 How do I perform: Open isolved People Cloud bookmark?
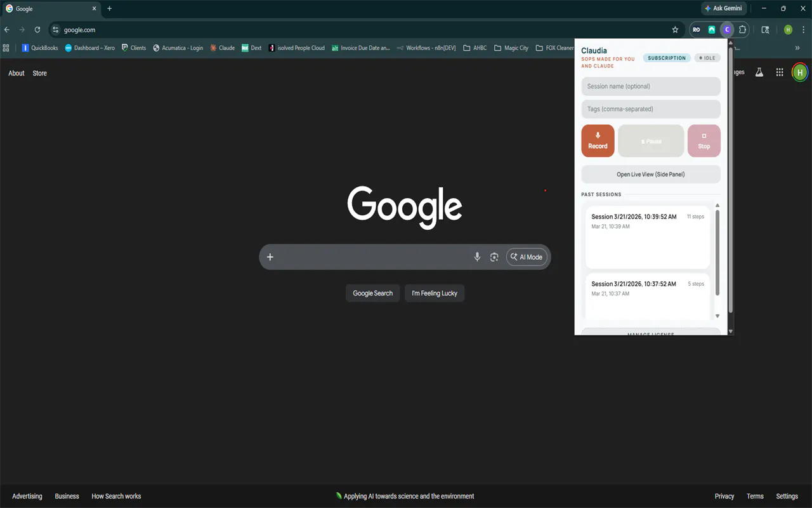click(296, 48)
